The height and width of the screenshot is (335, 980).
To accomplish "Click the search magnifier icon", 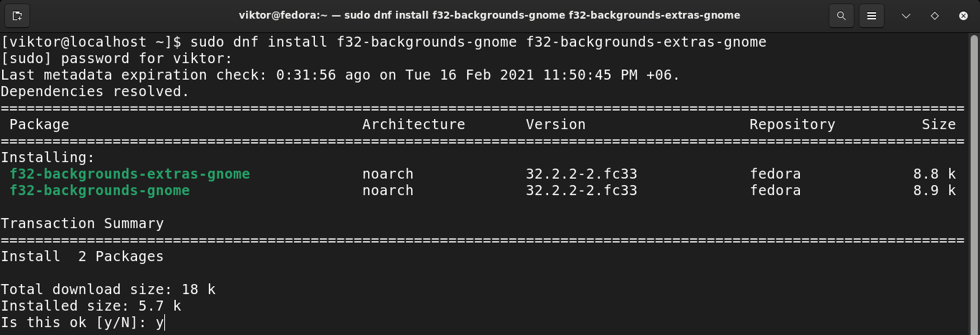I will click(x=842, y=15).
